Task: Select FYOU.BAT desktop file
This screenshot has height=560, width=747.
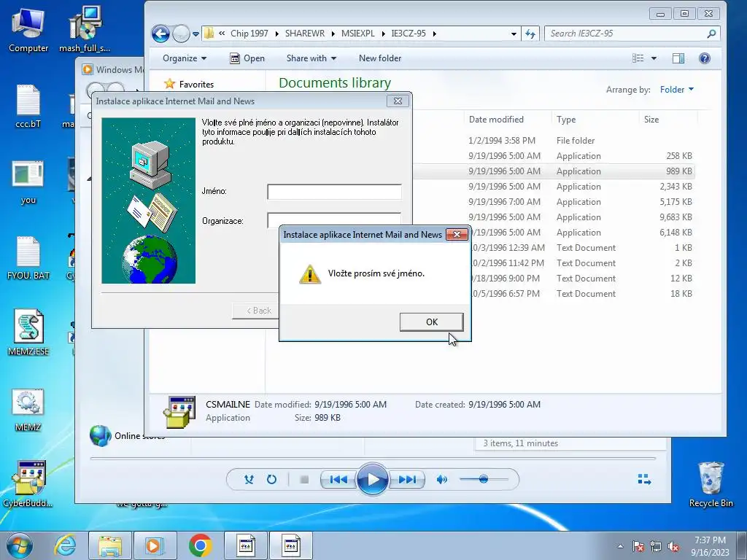Action: click(28, 257)
